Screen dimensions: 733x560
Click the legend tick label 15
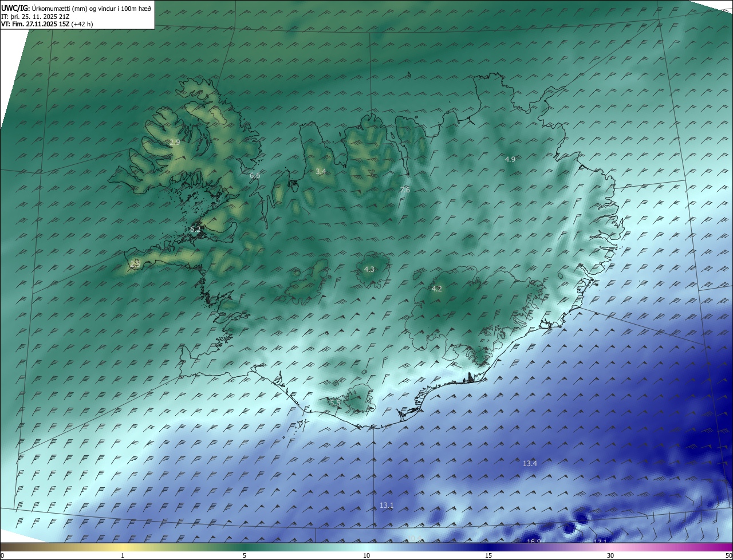point(488,555)
